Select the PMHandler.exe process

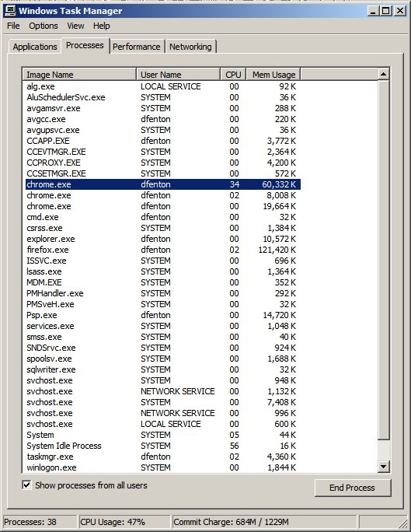pos(163,293)
